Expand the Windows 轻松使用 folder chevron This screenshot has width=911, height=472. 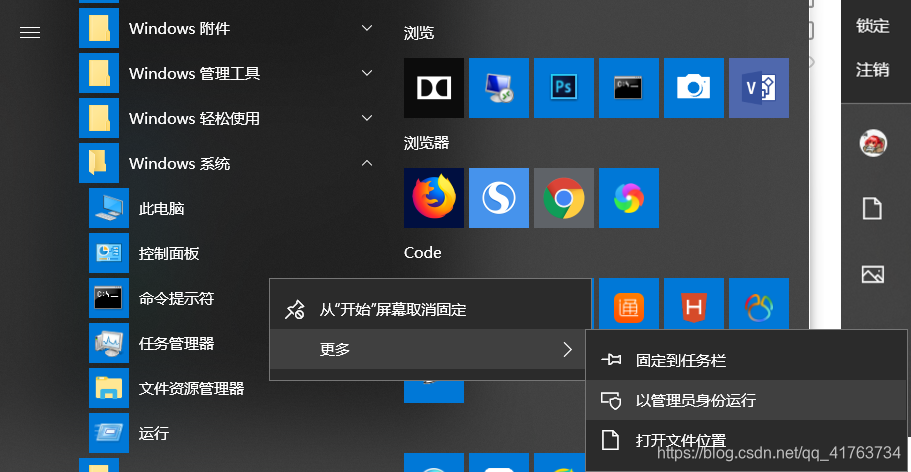coord(367,118)
